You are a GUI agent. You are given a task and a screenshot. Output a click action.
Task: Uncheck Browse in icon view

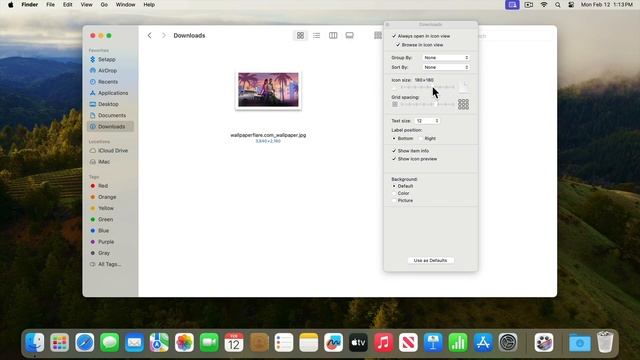point(398,45)
